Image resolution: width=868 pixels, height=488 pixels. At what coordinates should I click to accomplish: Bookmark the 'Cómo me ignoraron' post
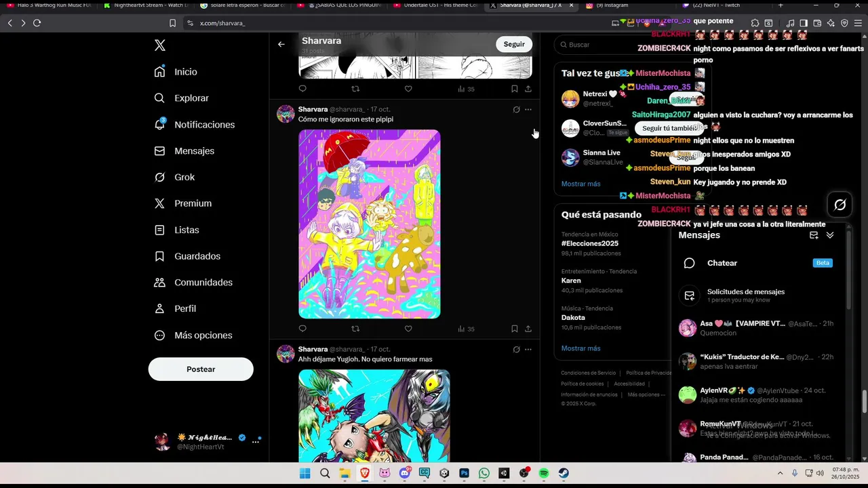click(x=515, y=329)
